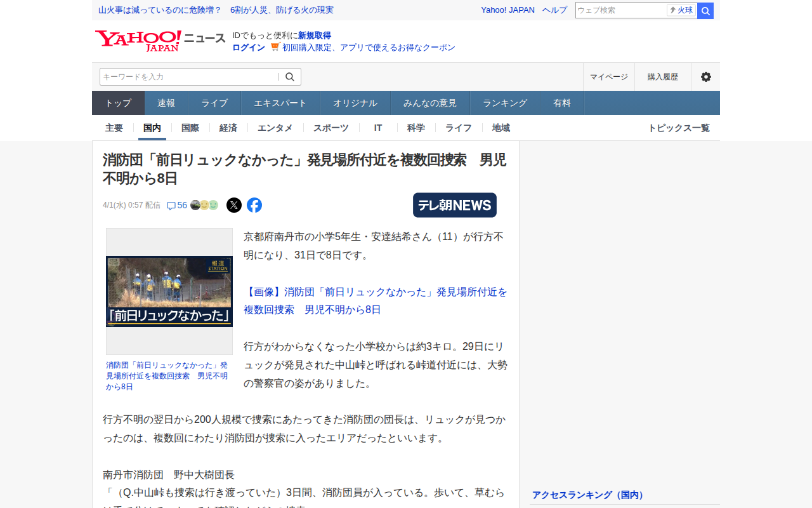This screenshot has height=508, width=812.
Task: Open トピックス一覧 link
Action: click(679, 128)
